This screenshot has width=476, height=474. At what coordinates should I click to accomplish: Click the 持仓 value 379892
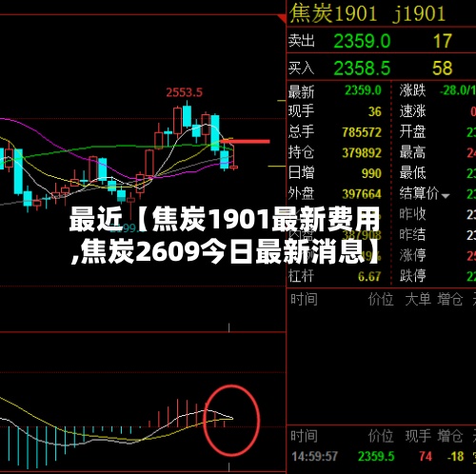pos(362,153)
